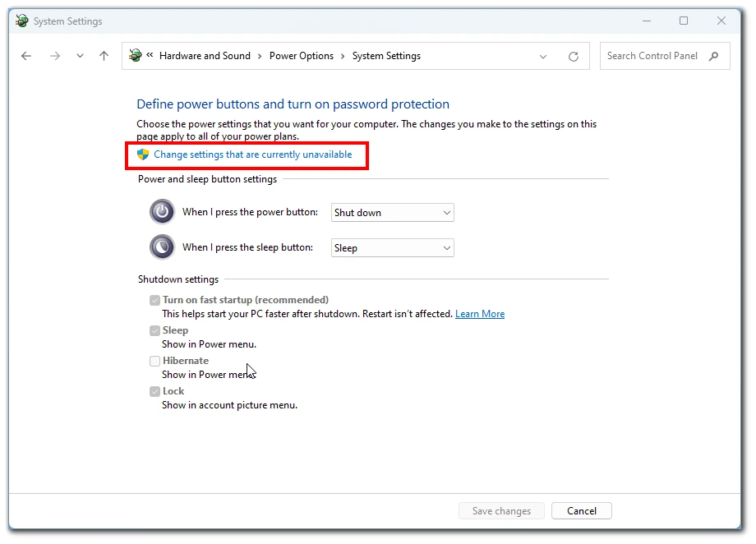This screenshot has height=544, width=756.
Task: Click the 'Shutdown settings' section label
Action: (x=178, y=279)
